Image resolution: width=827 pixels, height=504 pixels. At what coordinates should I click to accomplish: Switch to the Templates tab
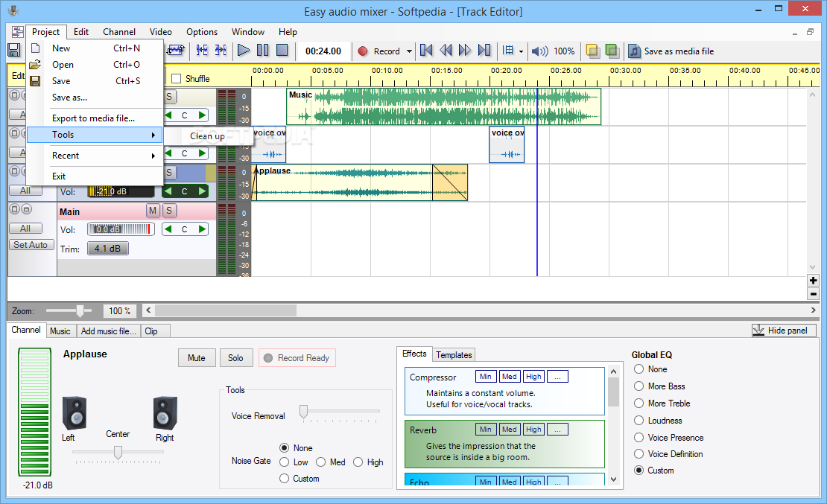pos(454,355)
